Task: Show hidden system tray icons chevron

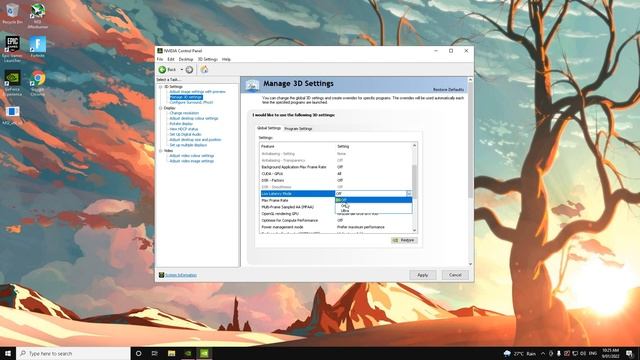Action: pyautogui.click(x=543, y=353)
